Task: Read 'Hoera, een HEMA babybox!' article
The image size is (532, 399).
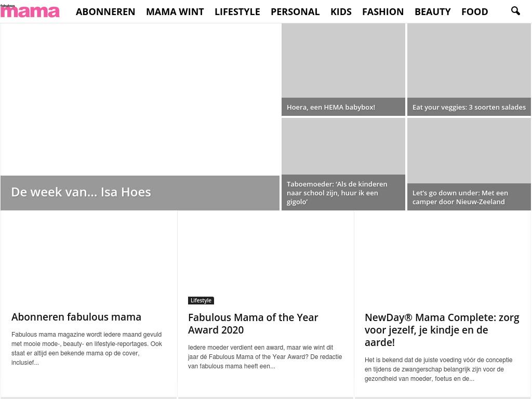Action: pyautogui.click(x=331, y=108)
